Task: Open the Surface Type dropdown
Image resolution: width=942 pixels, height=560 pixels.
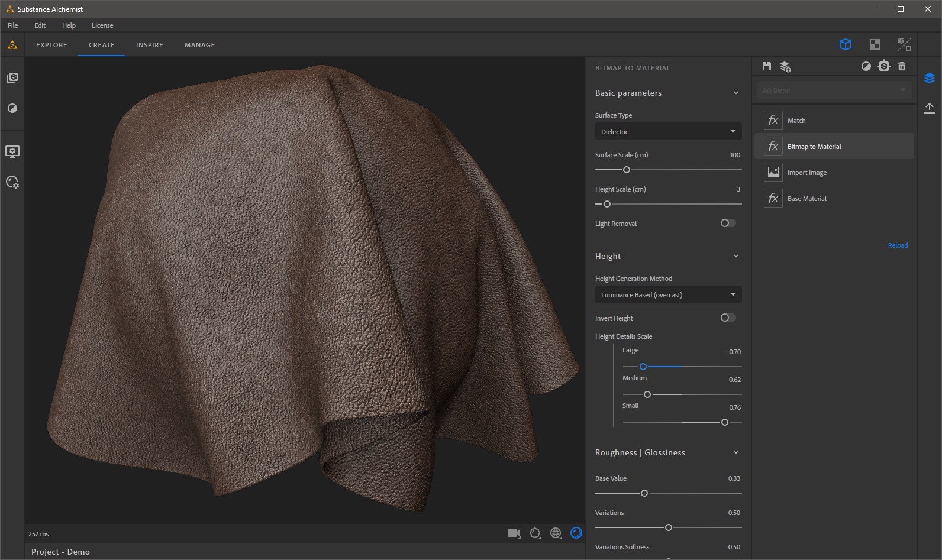Action: 668,131
